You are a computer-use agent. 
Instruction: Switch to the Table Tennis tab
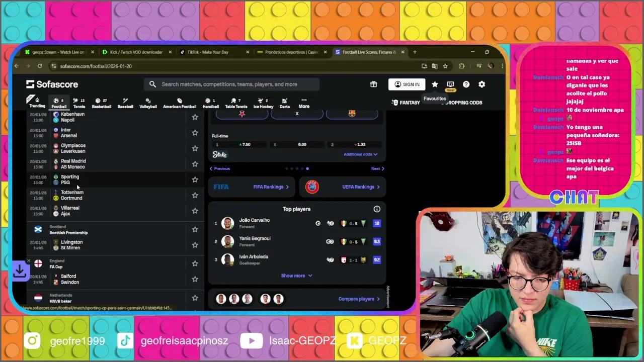coord(236,103)
